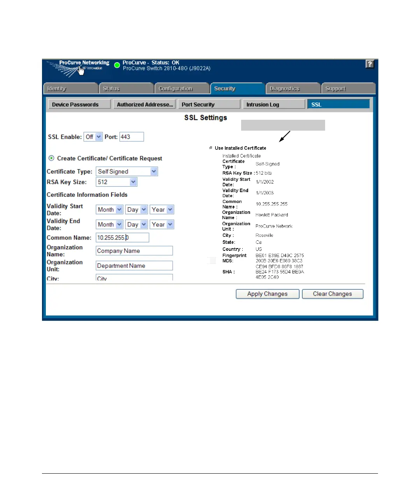Switch to the Identity tab
This screenshot has height=504, width=420.
point(70,88)
